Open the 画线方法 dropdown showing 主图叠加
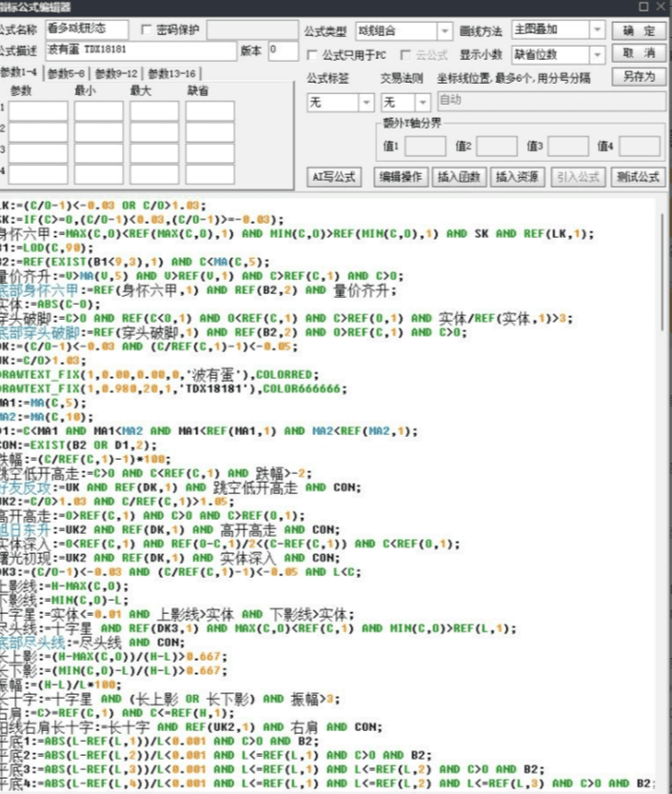The width and height of the screenshot is (672, 794). pos(597,30)
